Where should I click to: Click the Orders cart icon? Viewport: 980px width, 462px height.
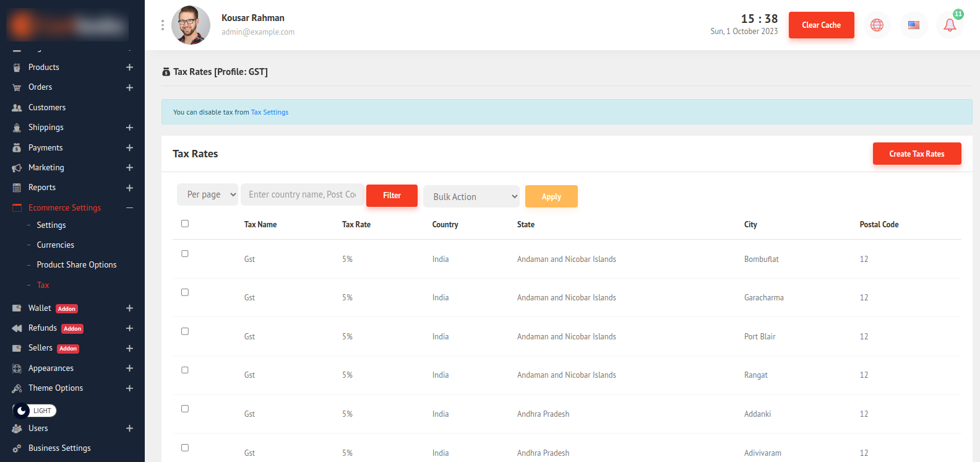(x=17, y=88)
